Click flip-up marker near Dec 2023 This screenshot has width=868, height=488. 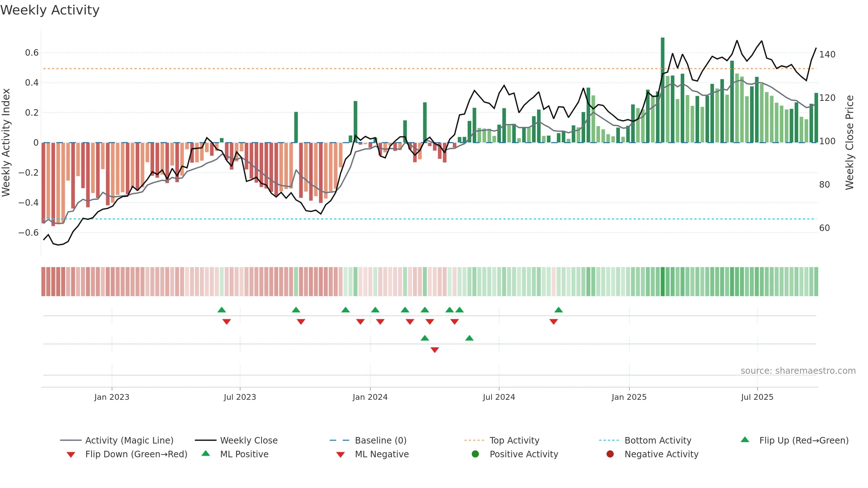pos(345,310)
